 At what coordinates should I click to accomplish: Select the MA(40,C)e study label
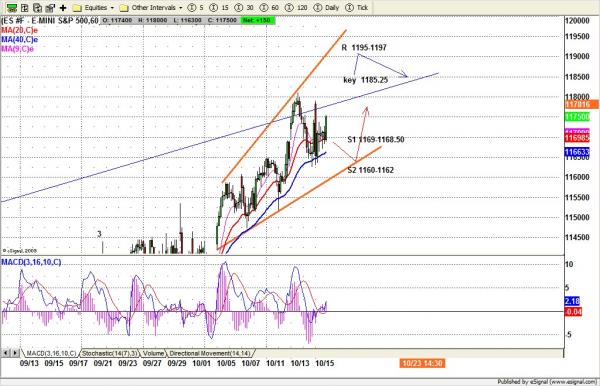(x=20, y=39)
